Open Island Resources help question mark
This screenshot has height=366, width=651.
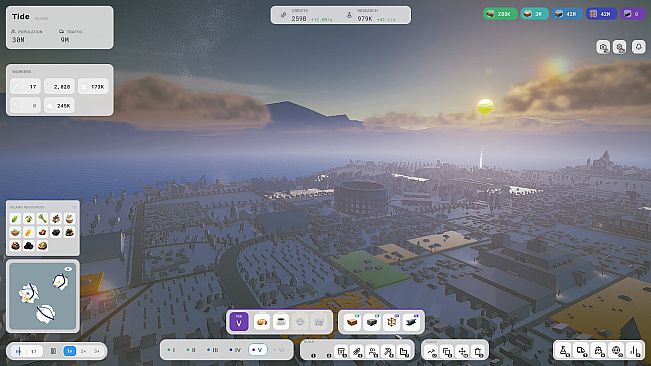(x=74, y=207)
